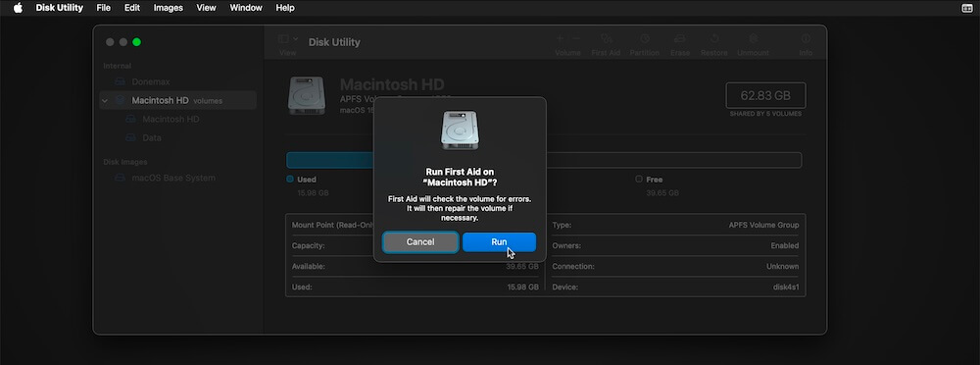Click the Owners Enabled value

click(785, 246)
